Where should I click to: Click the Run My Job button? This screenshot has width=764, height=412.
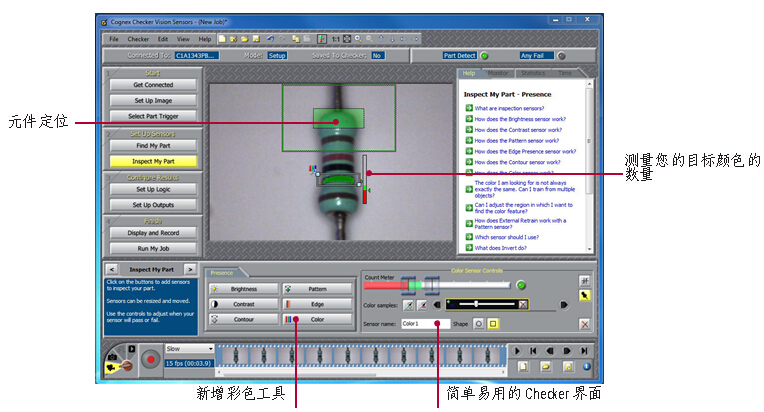click(x=153, y=248)
